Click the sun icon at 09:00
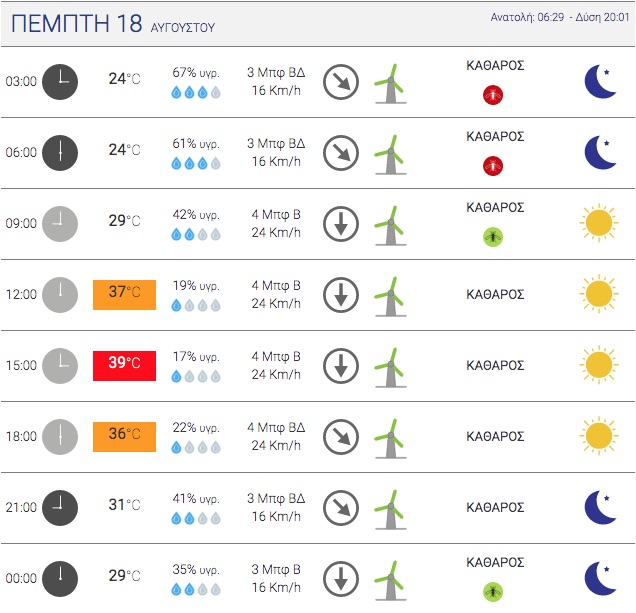The height and width of the screenshot is (613, 636). pyautogui.click(x=599, y=222)
